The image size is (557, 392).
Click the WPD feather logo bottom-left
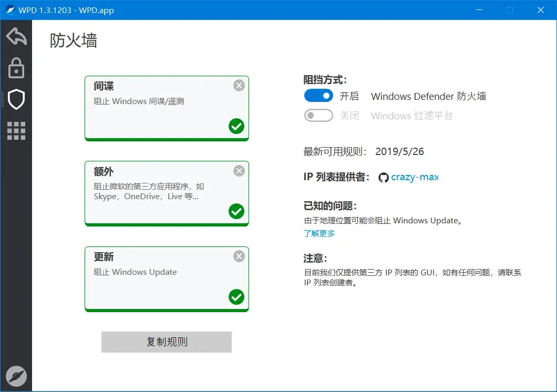point(16,376)
